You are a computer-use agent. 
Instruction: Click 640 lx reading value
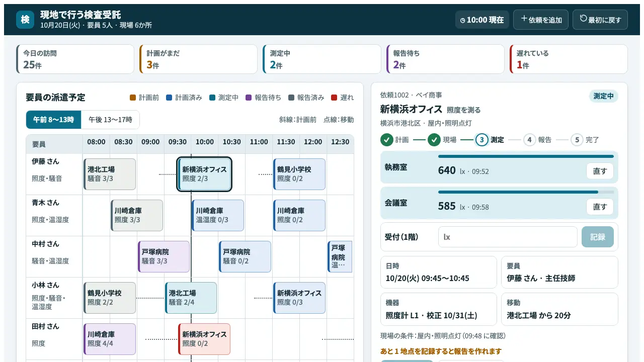click(x=447, y=170)
